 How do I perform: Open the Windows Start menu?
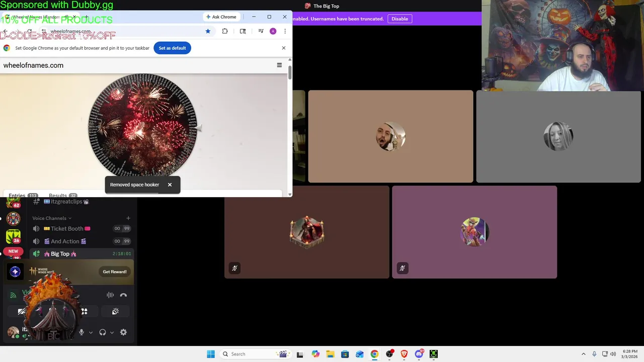pyautogui.click(x=211, y=354)
